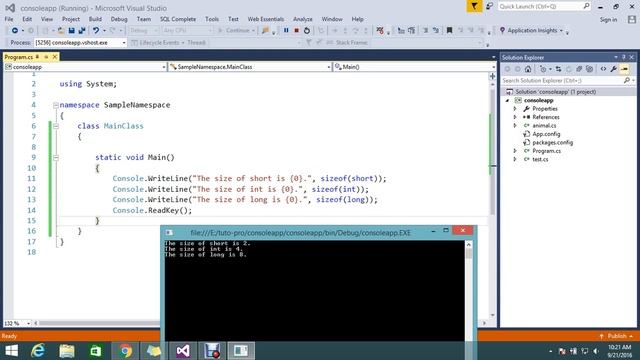
Task: Open the Process dropdown showing consoleapp.vshost.exe
Action: pos(123,42)
